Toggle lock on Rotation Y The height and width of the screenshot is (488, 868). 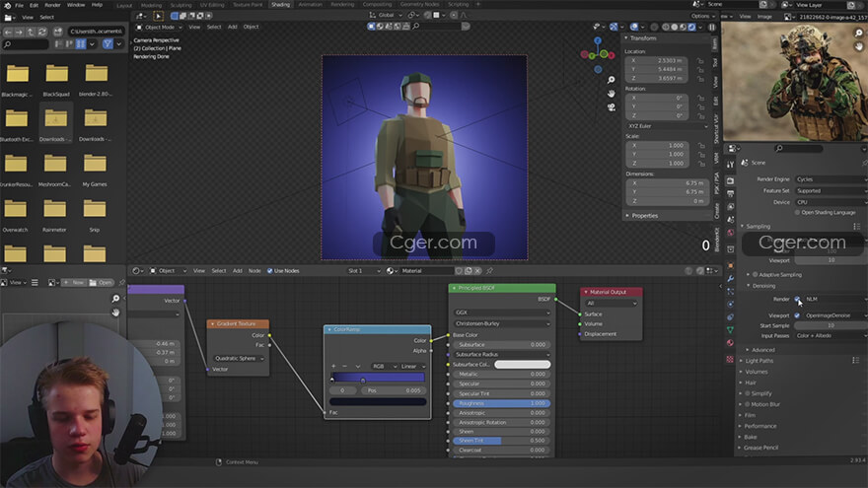700,106
